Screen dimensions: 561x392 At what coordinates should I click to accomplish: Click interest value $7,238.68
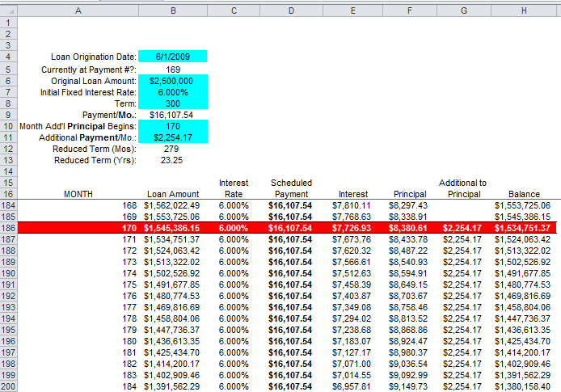(x=352, y=330)
